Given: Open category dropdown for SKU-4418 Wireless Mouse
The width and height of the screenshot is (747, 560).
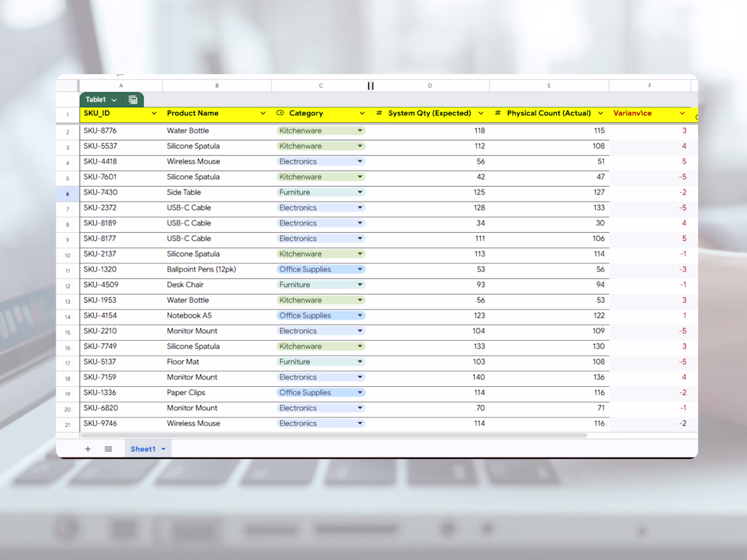Looking at the screenshot, I should 360,162.
